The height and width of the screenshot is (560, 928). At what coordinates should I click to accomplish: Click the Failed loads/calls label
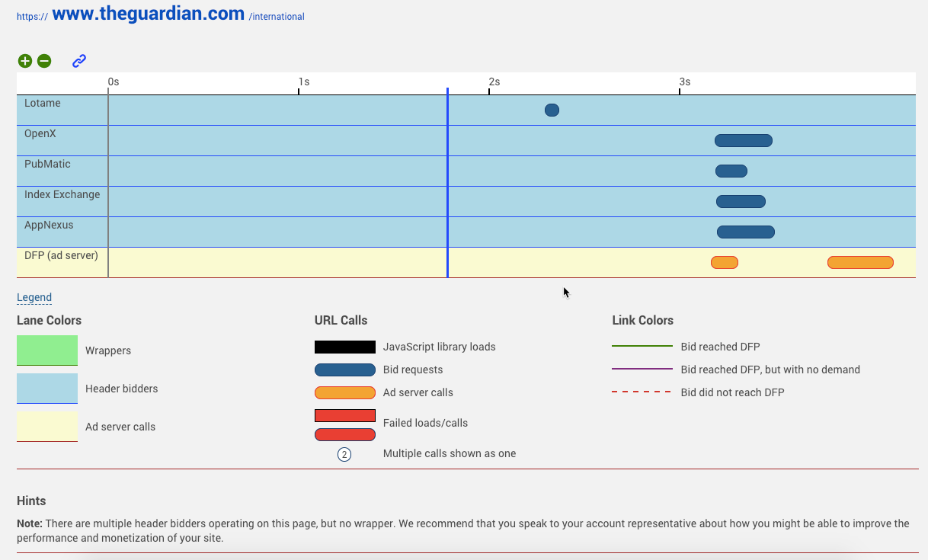tap(425, 423)
